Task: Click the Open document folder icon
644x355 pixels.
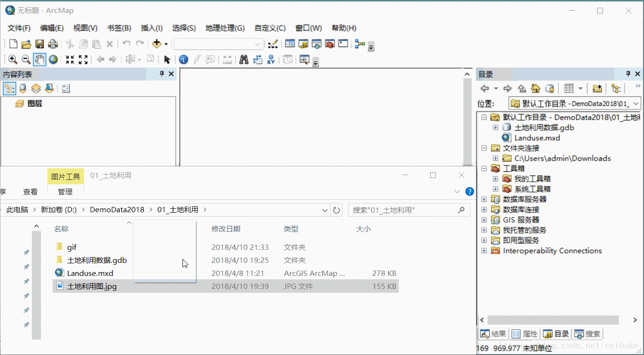Action: (26, 44)
